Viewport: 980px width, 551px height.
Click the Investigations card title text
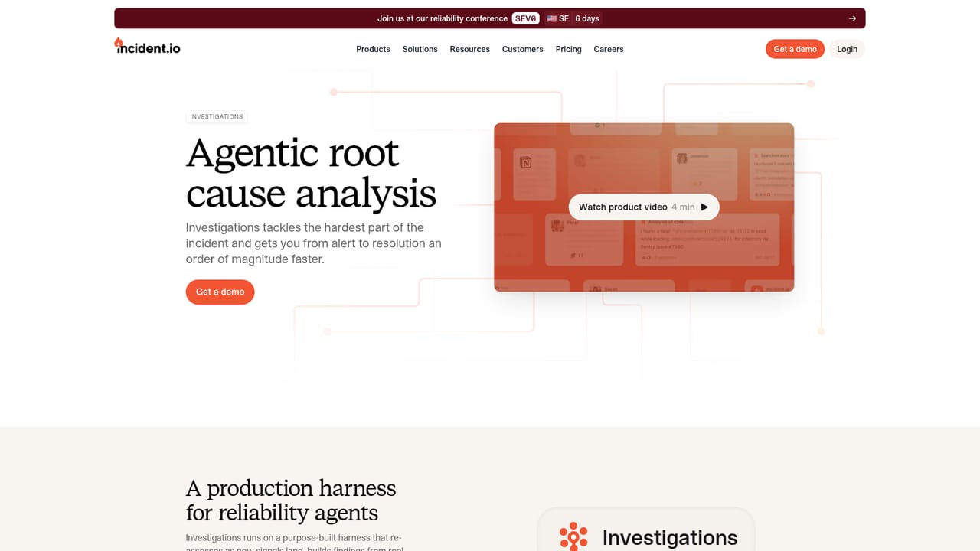tap(670, 537)
